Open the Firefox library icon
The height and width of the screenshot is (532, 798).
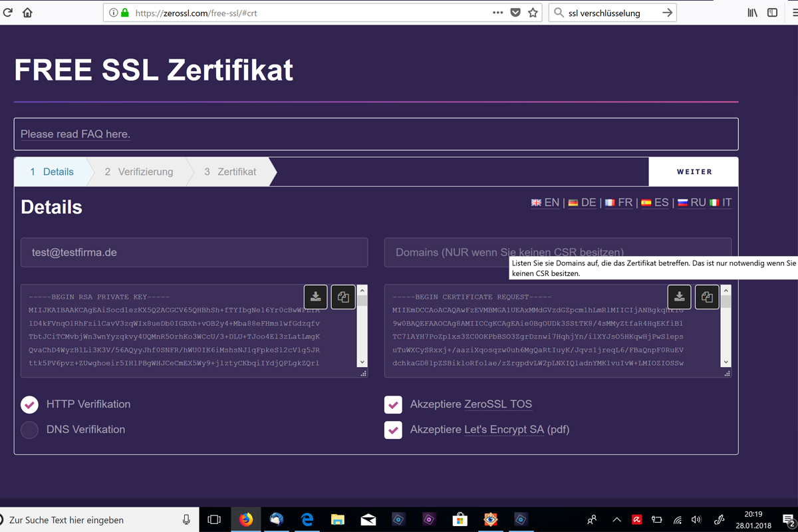tap(752, 13)
